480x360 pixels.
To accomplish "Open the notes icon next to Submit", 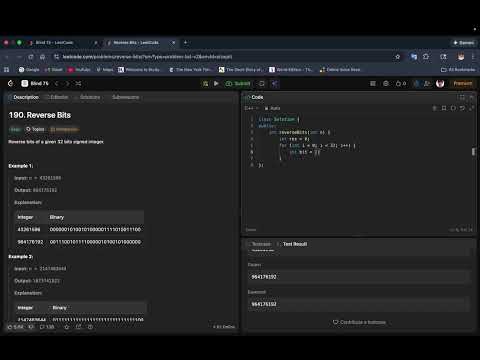I will [x=262, y=84].
